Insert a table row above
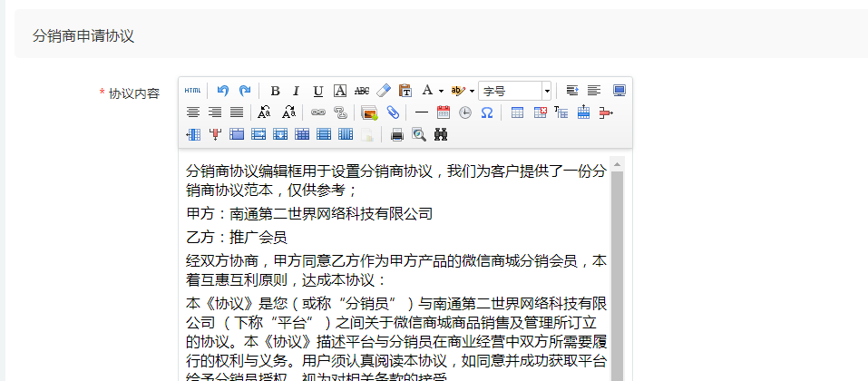Image resolution: width=868 pixels, height=381 pixels. (x=583, y=113)
